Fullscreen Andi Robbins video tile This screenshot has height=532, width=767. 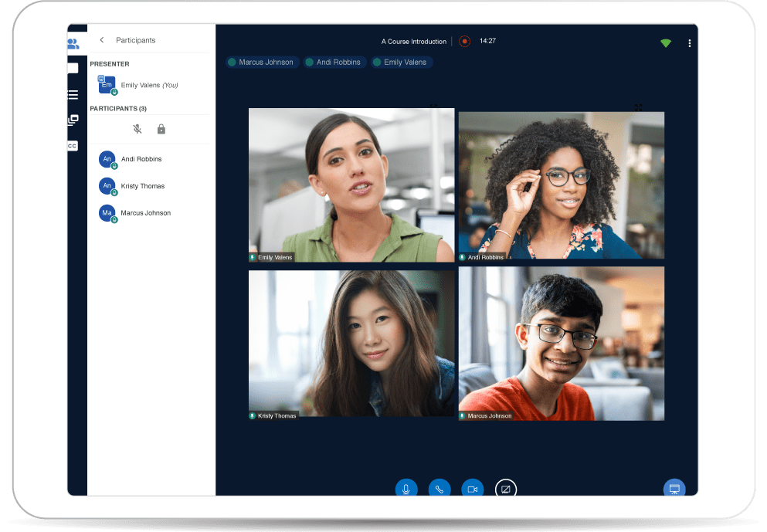[638, 107]
